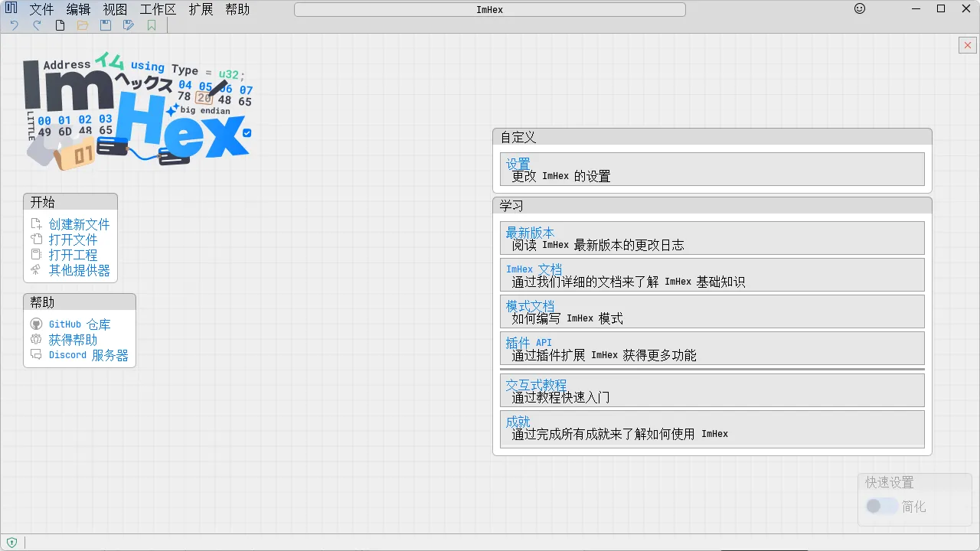Click the icon beside 创建新文件

[x=36, y=224]
